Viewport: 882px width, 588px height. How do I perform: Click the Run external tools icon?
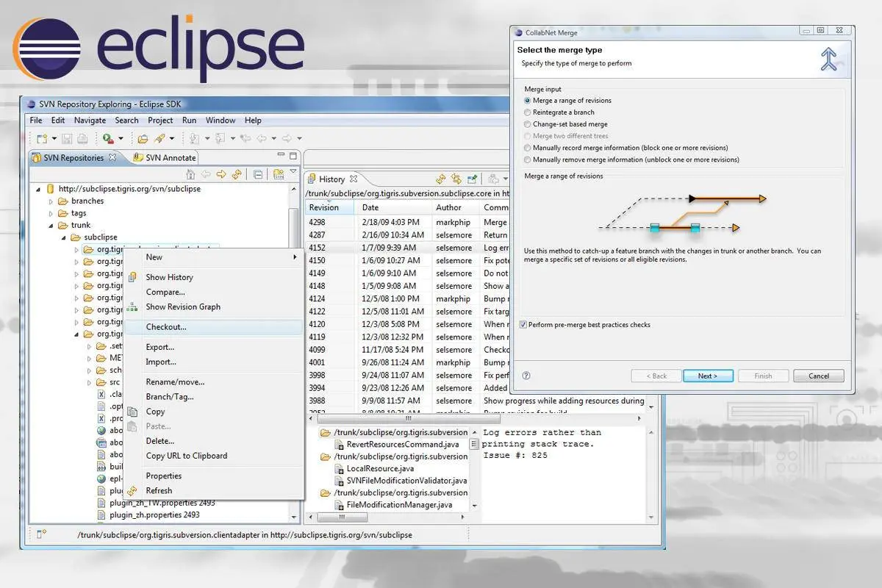click(109, 138)
